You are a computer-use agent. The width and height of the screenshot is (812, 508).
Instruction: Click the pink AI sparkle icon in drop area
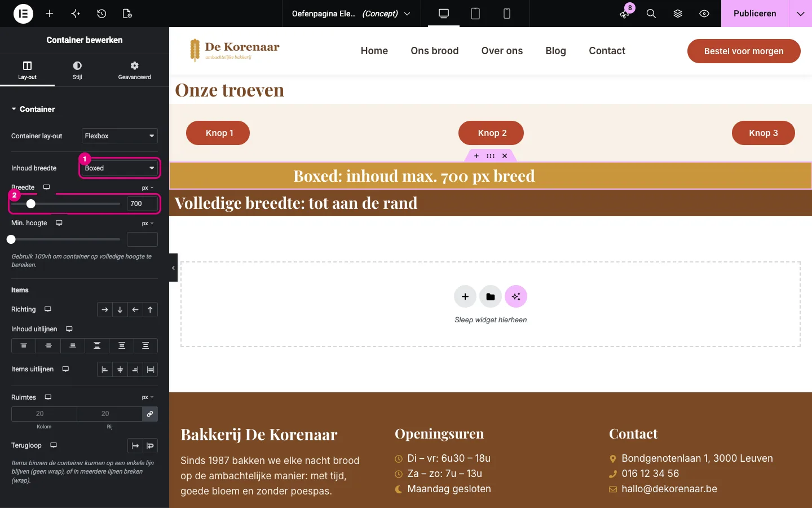click(x=516, y=296)
